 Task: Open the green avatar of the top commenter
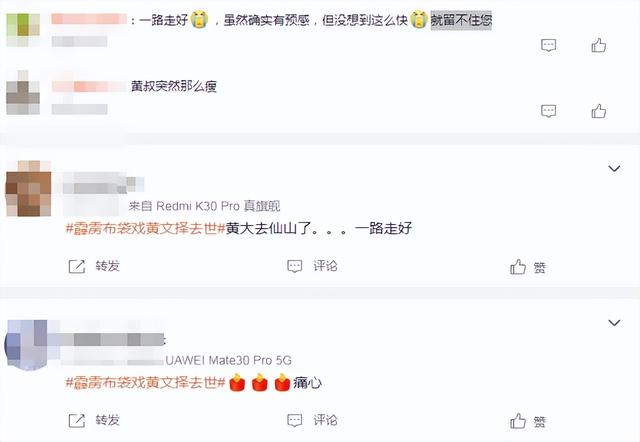23,29
